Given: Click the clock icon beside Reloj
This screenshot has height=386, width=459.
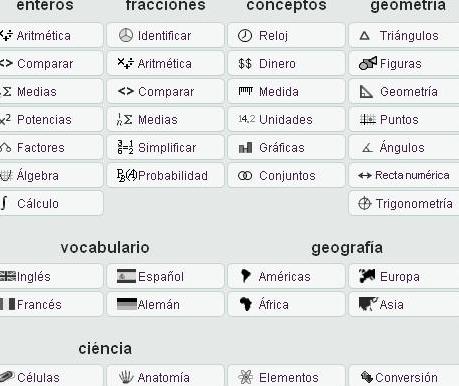Looking at the screenshot, I should [x=245, y=35].
